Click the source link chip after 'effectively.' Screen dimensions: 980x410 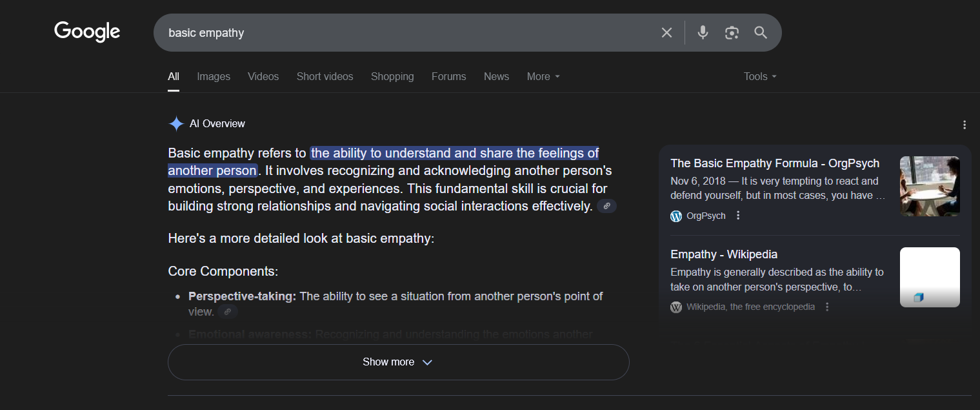click(x=606, y=206)
